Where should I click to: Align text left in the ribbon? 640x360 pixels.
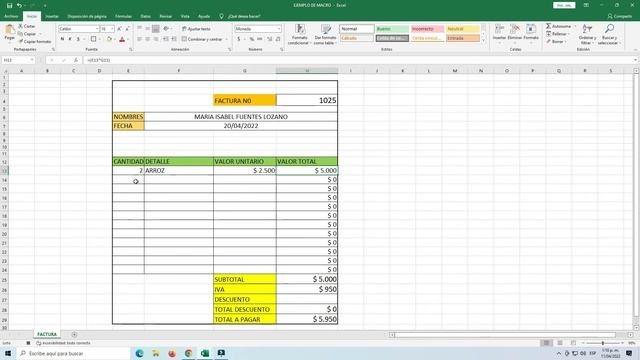point(140,39)
